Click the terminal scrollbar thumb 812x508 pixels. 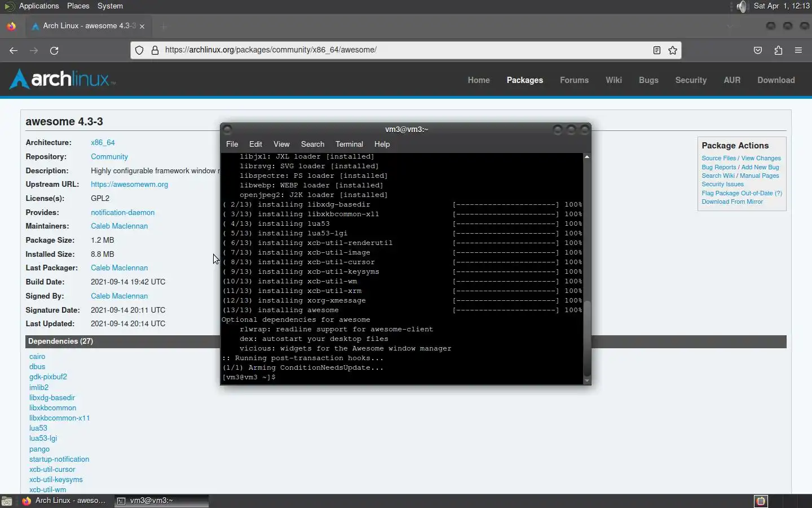click(587, 339)
